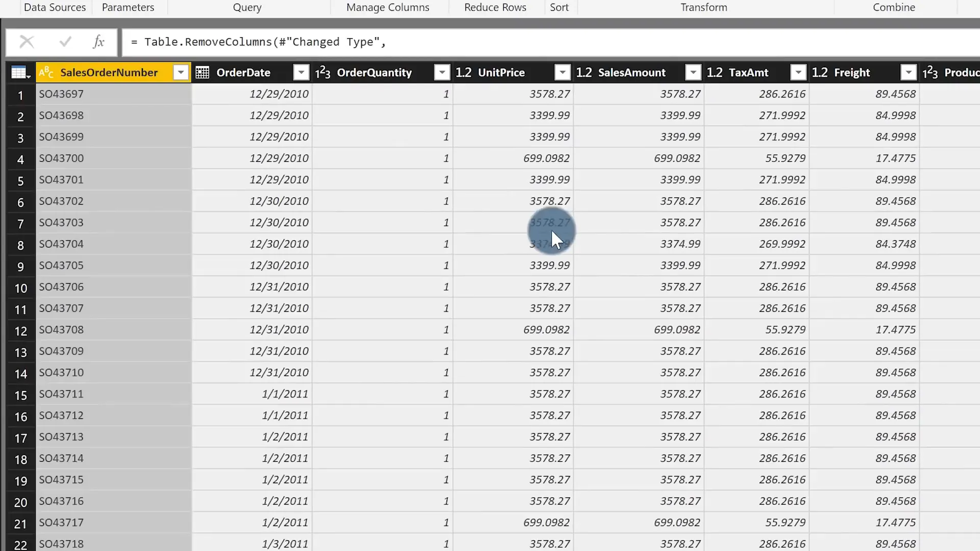Image resolution: width=980 pixels, height=551 pixels.
Task: Select Transform in the ribbon
Action: [x=703, y=7]
